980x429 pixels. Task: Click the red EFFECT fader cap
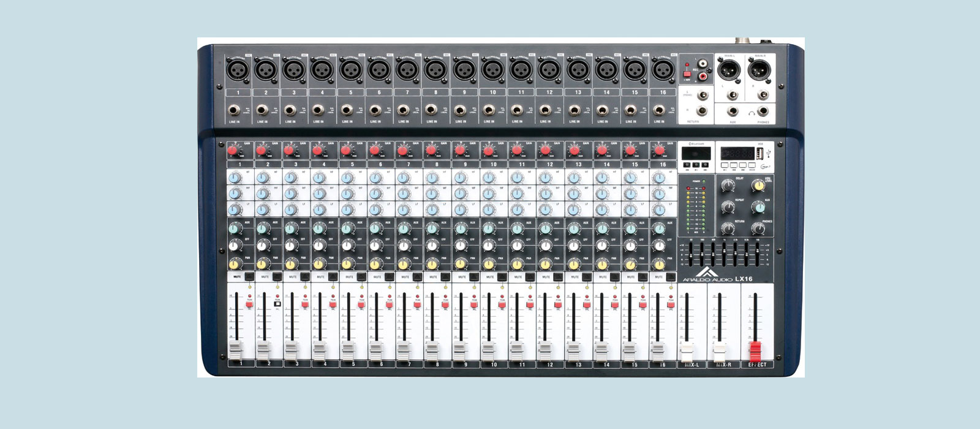click(755, 351)
